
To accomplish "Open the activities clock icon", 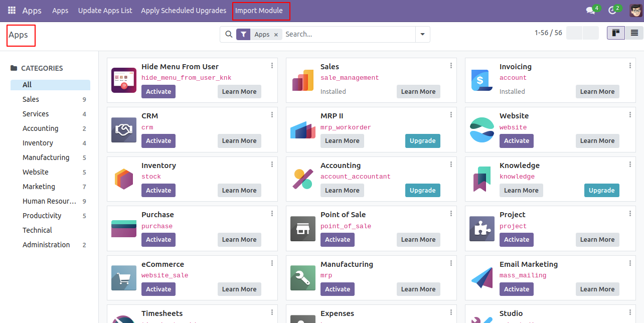I will (612, 11).
